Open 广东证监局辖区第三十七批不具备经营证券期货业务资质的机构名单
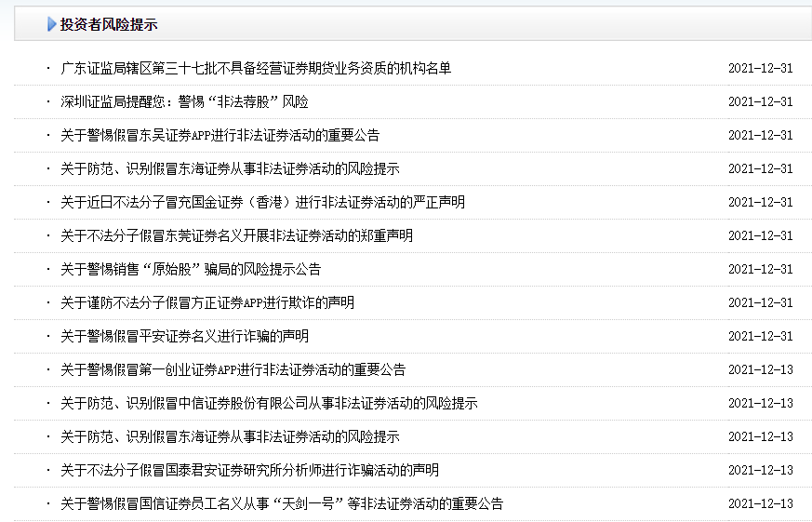Image resolution: width=812 pixels, height=522 pixels. point(256,68)
